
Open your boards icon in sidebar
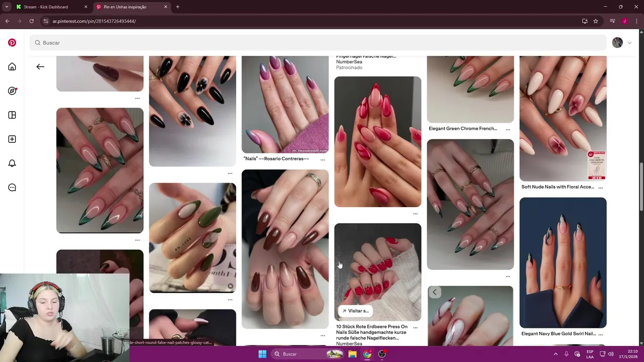click(x=12, y=115)
